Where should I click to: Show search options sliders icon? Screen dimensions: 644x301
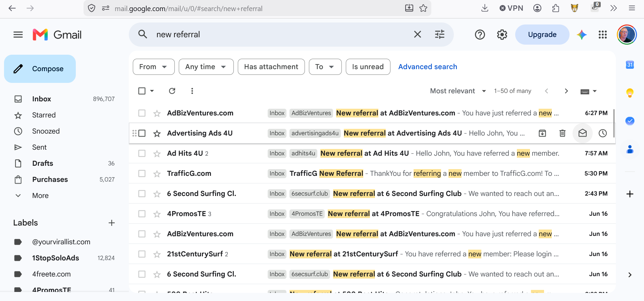click(x=440, y=34)
